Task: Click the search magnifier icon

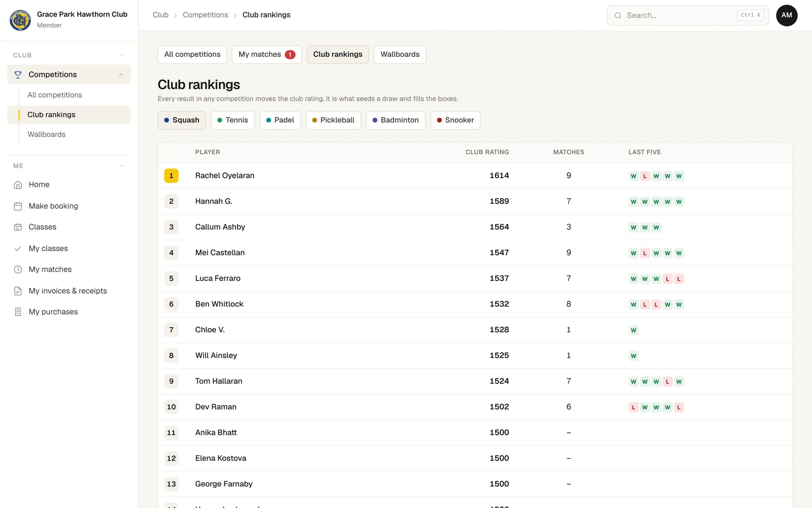Action: pyautogui.click(x=618, y=16)
